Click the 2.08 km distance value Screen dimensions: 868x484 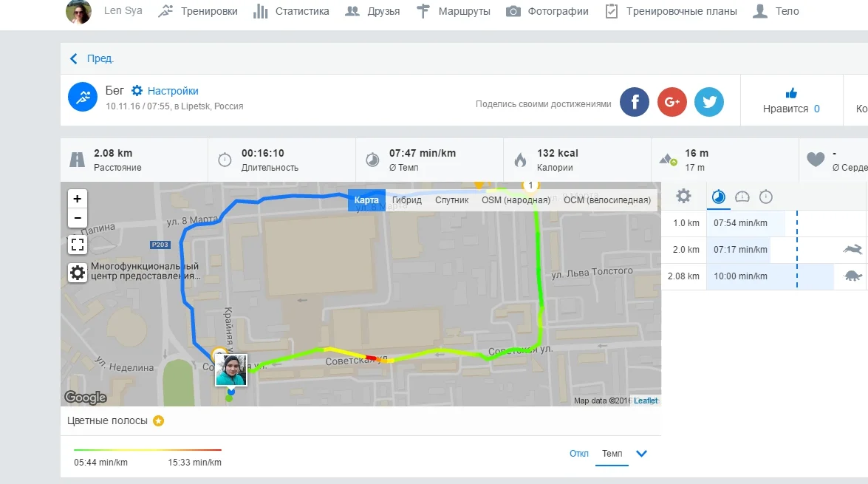coord(113,154)
